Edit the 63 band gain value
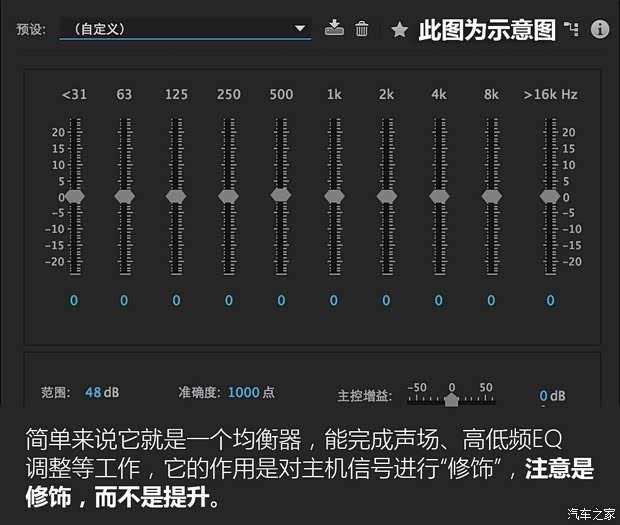Viewport: 620px width, 525px height. 124,300
